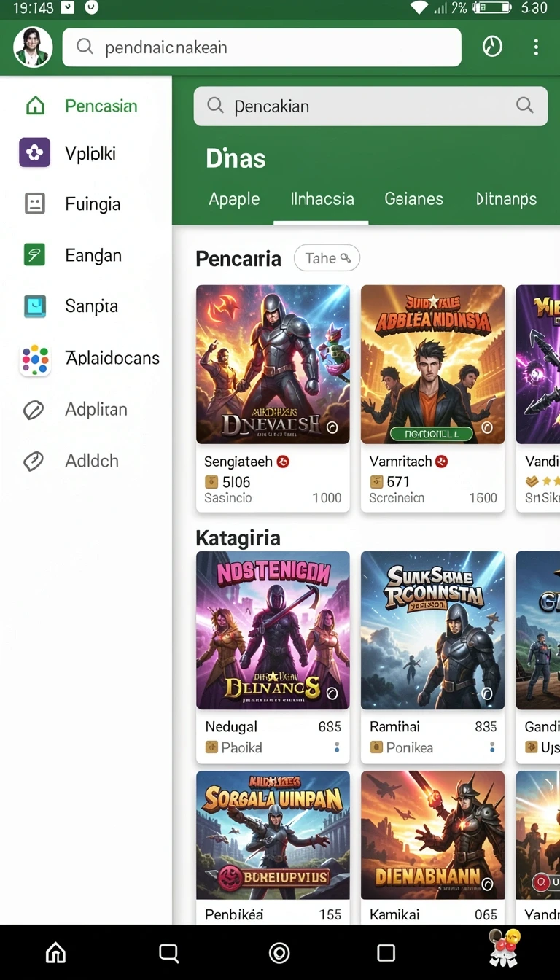
Task: Click red badge next to Vamritach
Action: 441,462
